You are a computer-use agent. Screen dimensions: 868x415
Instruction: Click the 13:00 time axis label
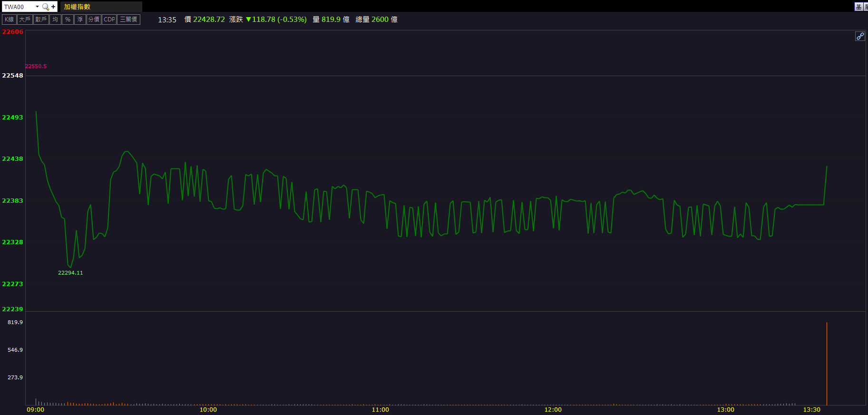726,410
